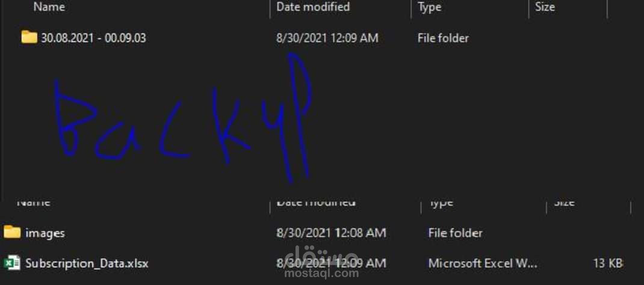Click the cut-off Name header in the lower pane
Viewport: 644px width, 285px height.
(x=34, y=203)
